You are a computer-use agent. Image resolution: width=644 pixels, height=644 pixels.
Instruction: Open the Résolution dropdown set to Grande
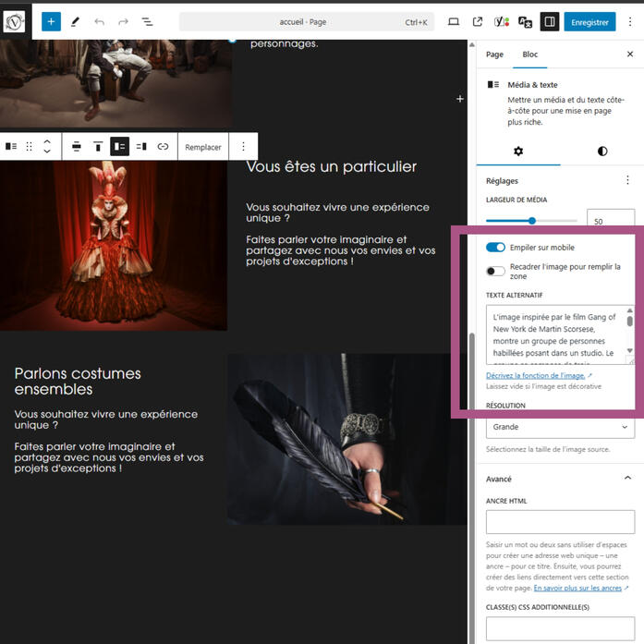560,427
